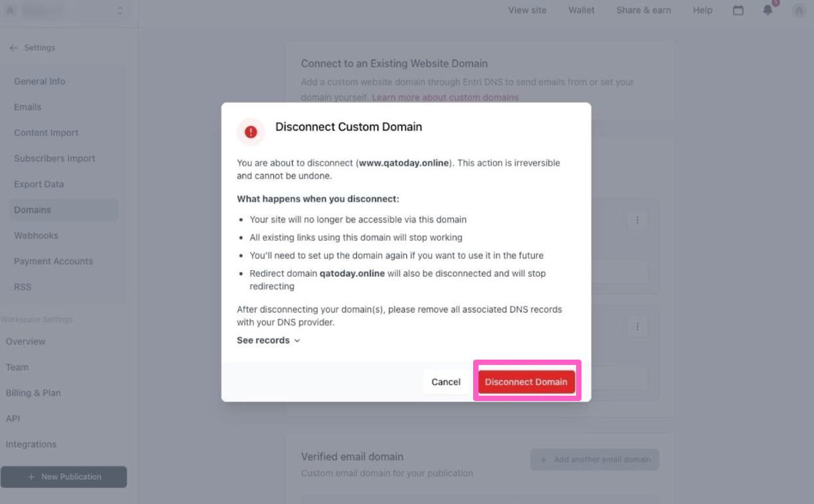Click View site in top bar
814x504 pixels.
pos(527,10)
